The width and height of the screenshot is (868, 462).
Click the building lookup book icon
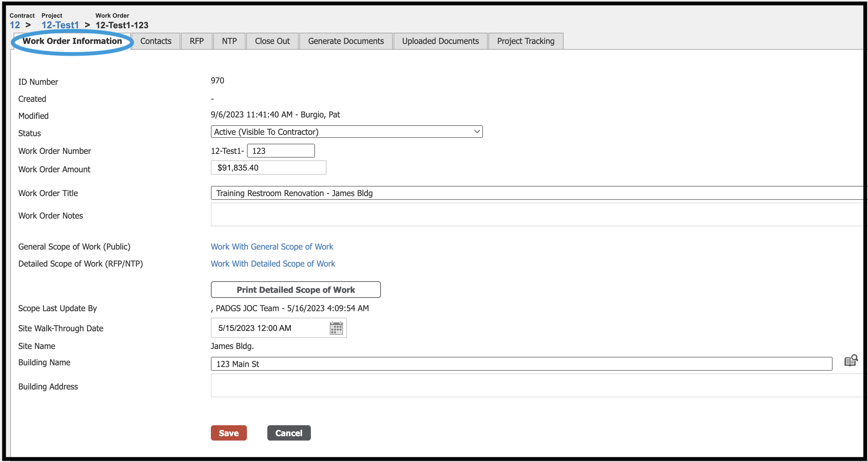coord(851,361)
